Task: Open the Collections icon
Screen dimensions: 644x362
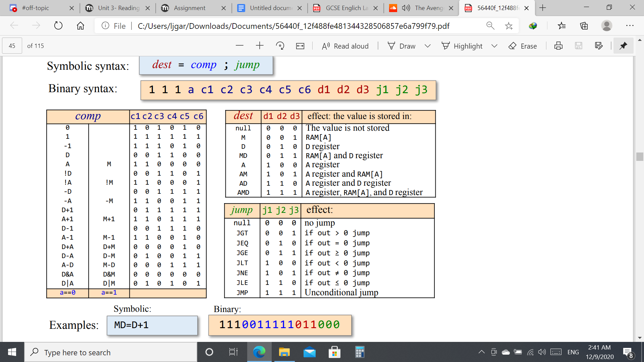Action: click(x=584, y=26)
